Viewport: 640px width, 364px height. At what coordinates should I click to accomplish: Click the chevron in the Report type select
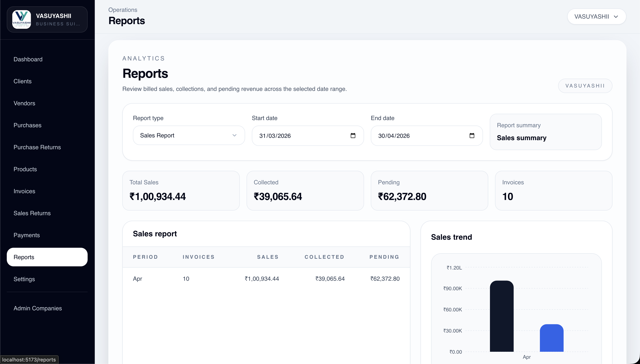(x=234, y=135)
